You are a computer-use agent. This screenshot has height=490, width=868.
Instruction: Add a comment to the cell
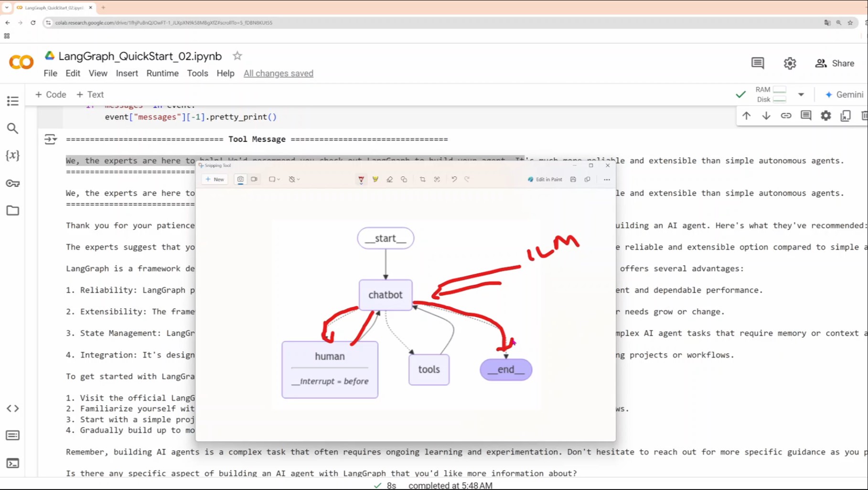pos(806,116)
